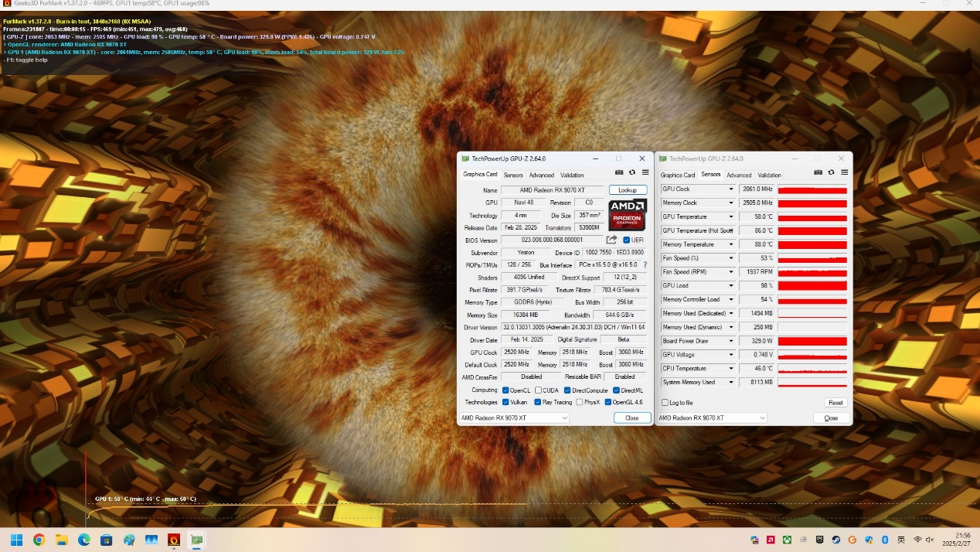Click Close in the Graphics Card window
The width and height of the screenshot is (980, 552).
tap(632, 417)
